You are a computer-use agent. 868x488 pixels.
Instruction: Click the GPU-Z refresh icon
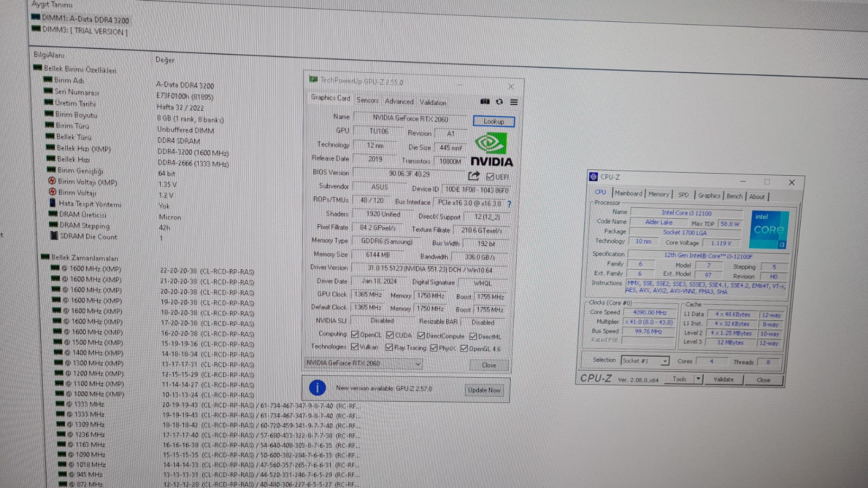(x=499, y=102)
